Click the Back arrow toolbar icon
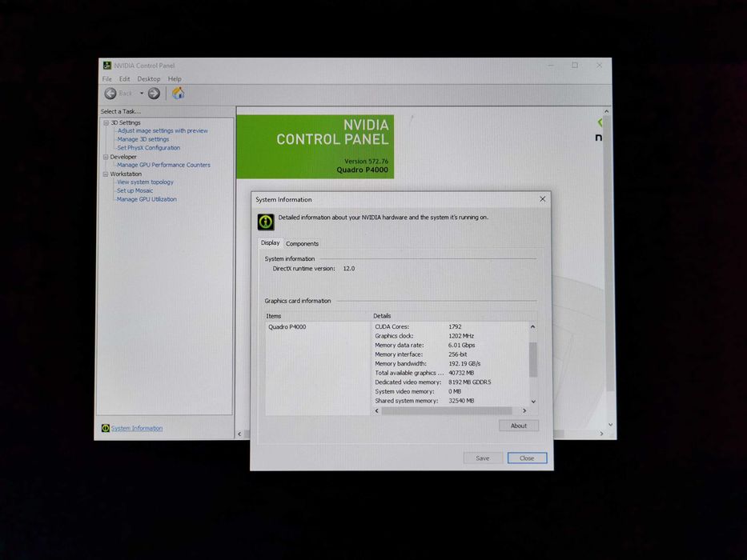747x560 pixels. pyautogui.click(x=110, y=94)
